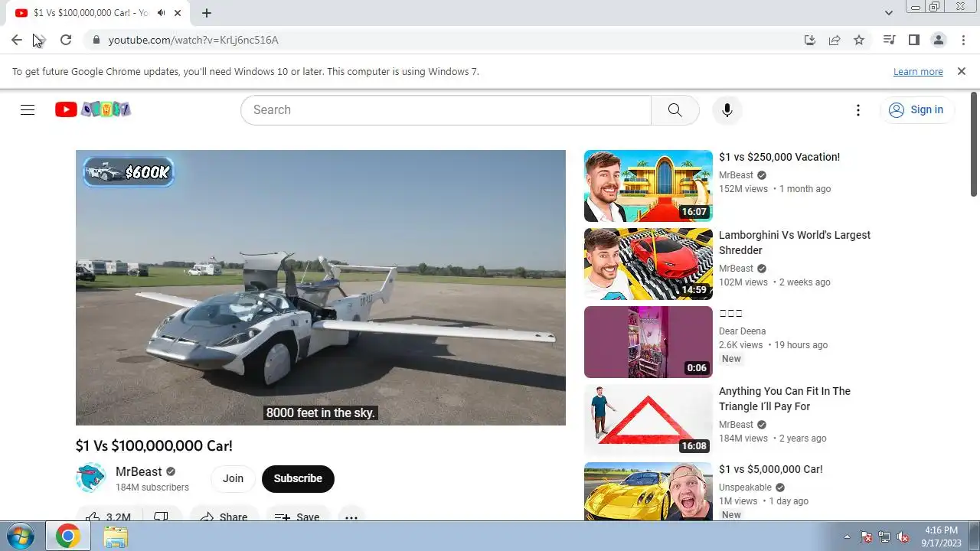Close the YouTube tab

pyautogui.click(x=178, y=13)
